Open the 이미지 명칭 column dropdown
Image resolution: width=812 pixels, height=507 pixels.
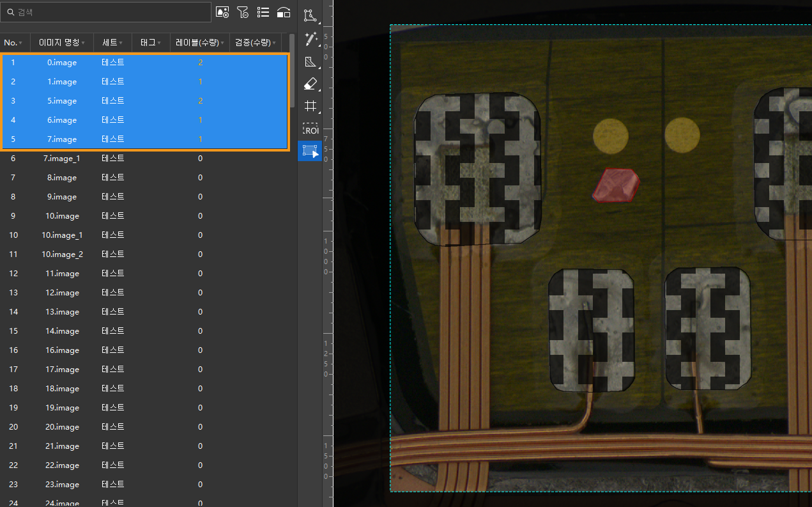tap(83, 43)
